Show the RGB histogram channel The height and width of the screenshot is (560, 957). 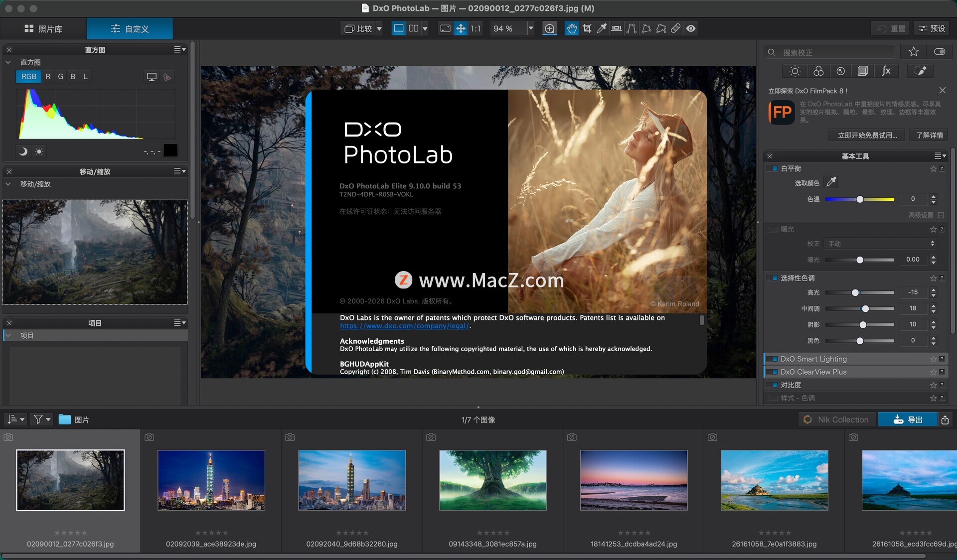28,76
